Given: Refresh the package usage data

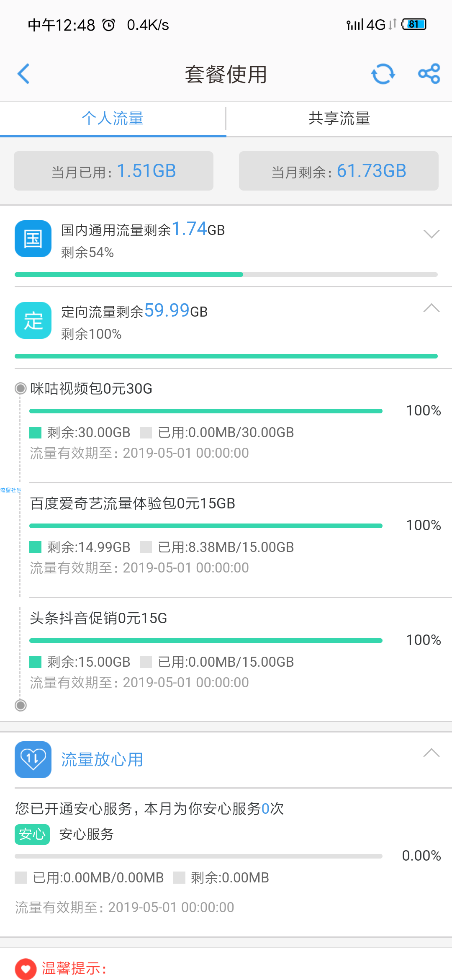Looking at the screenshot, I should [x=383, y=74].
